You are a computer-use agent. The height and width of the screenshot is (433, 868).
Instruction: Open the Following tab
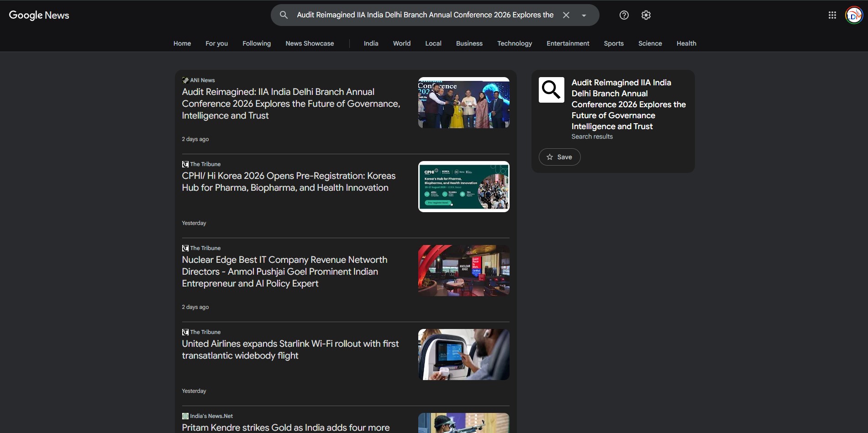(257, 43)
